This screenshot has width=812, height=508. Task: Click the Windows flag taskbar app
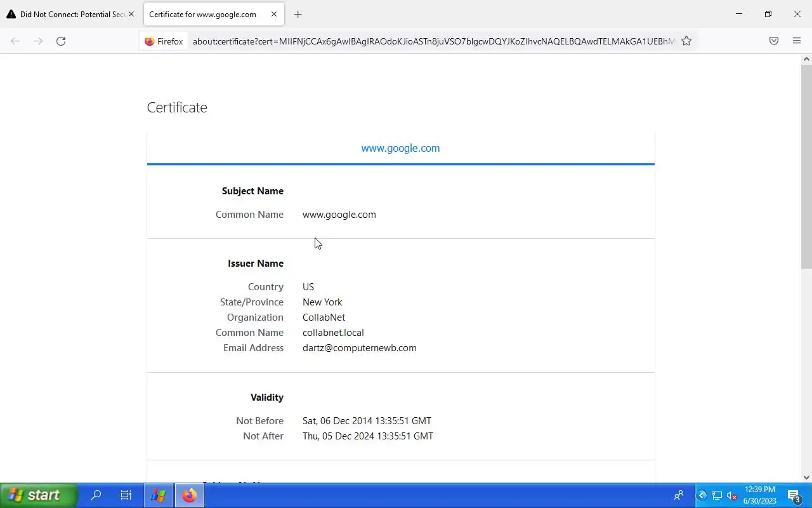(158, 495)
